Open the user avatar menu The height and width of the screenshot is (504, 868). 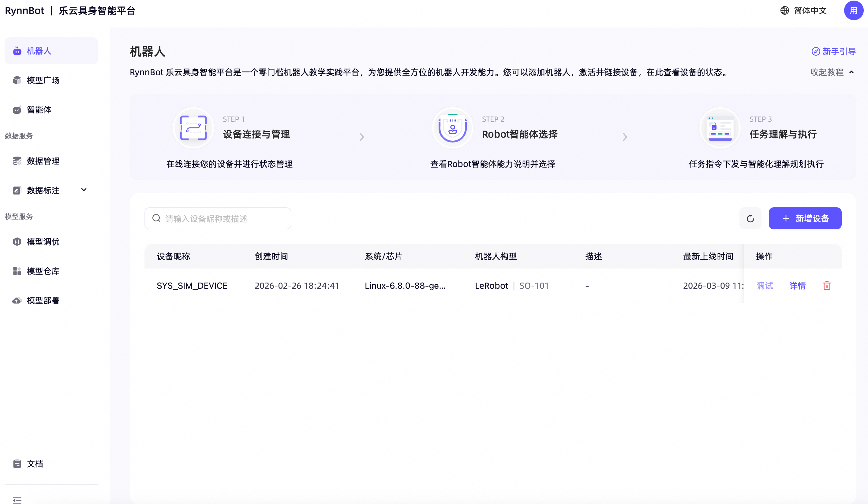pyautogui.click(x=853, y=10)
